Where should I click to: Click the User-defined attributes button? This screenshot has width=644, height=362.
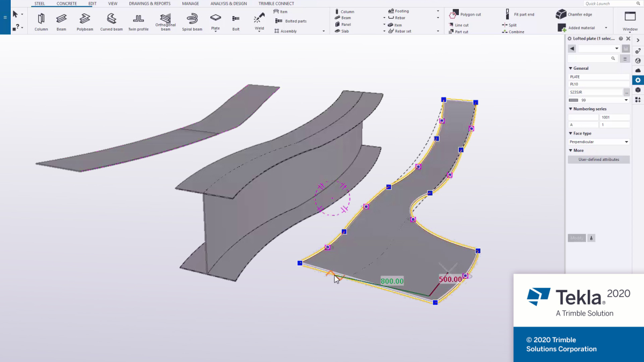(598, 159)
